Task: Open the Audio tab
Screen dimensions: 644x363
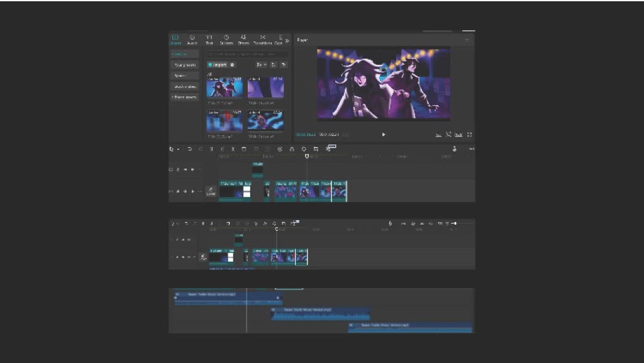Action: pyautogui.click(x=192, y=40)
